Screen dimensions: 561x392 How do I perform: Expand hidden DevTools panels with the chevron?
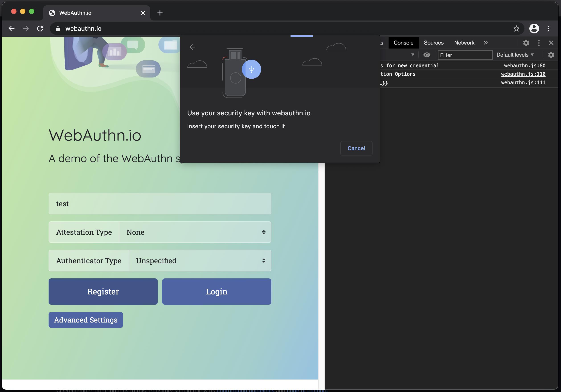click(x=486, y=43)
